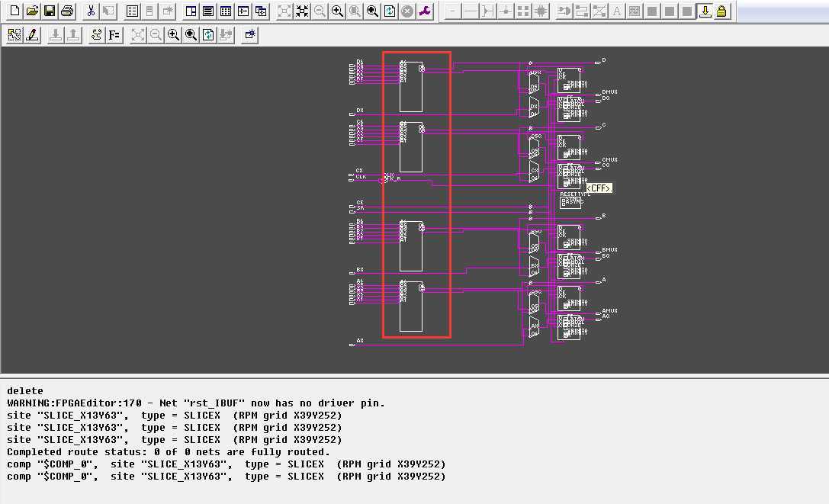Open the List window icon with horizontal lines
Image resolution: width=829 pixels, height=504 pixels.
pos(208,11)
